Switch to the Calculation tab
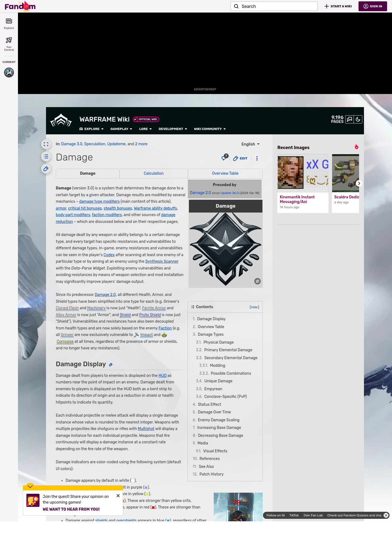 click(x=154, y=173)
